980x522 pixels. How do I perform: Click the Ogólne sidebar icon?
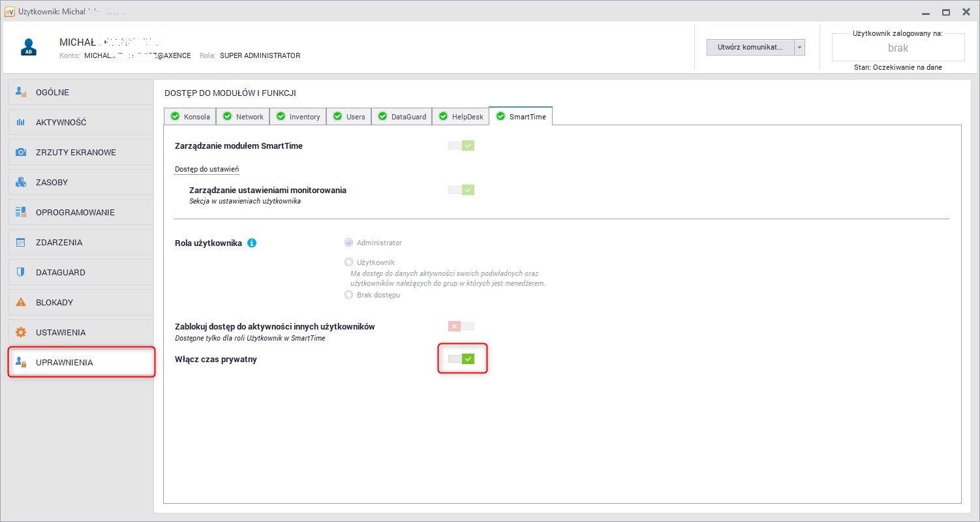21,92
